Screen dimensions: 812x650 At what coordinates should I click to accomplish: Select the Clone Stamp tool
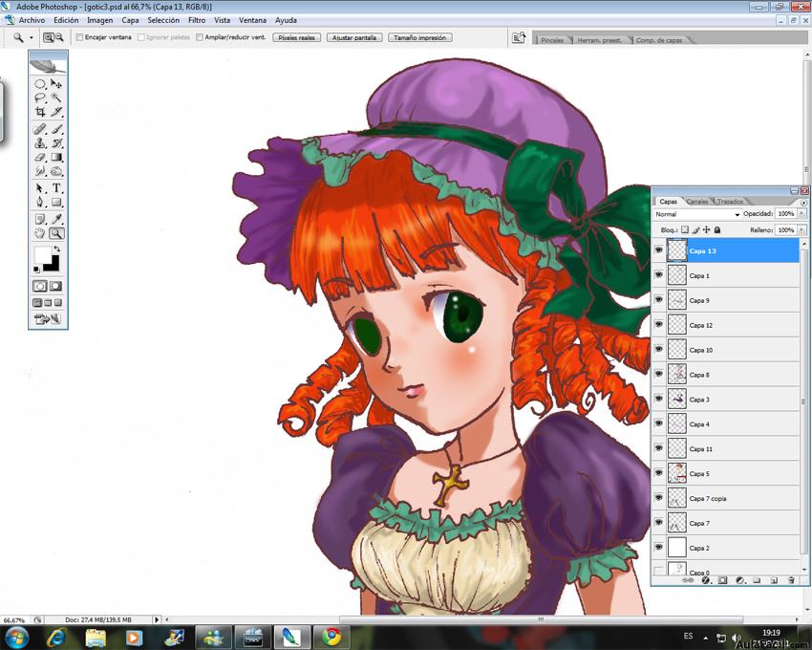click(40, 143)
